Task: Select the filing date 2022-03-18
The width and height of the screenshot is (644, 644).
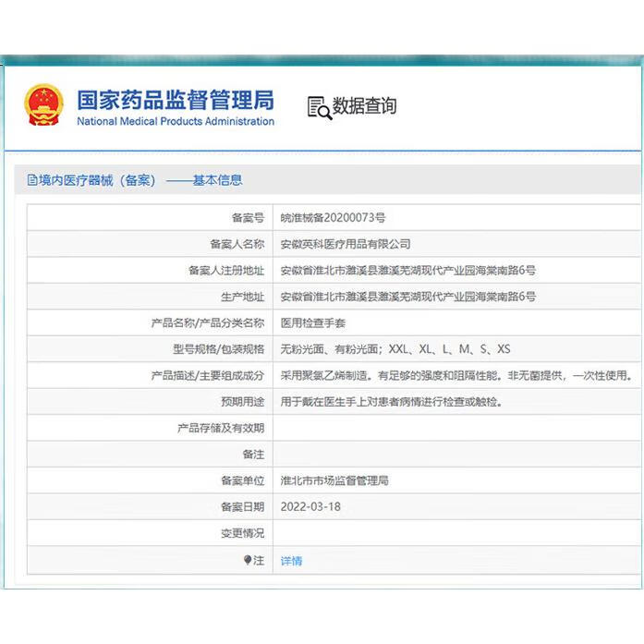Action: coord(310,507)
